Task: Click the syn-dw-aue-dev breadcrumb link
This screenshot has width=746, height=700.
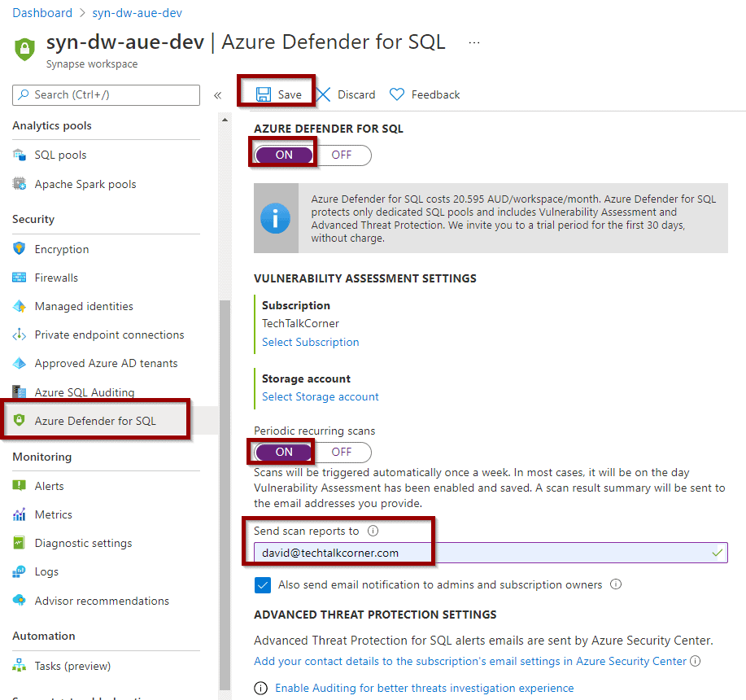Action: (x=137, y=13)
